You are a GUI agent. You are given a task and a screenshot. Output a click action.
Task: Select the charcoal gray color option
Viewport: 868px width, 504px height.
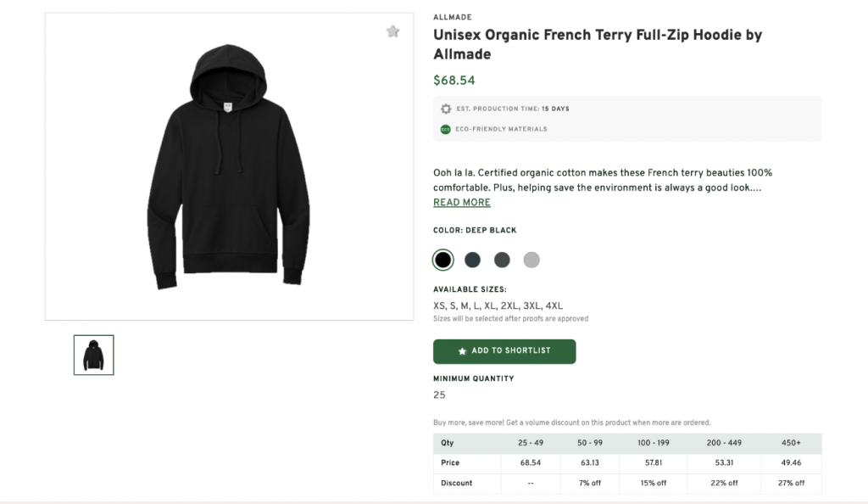point(502,260)
